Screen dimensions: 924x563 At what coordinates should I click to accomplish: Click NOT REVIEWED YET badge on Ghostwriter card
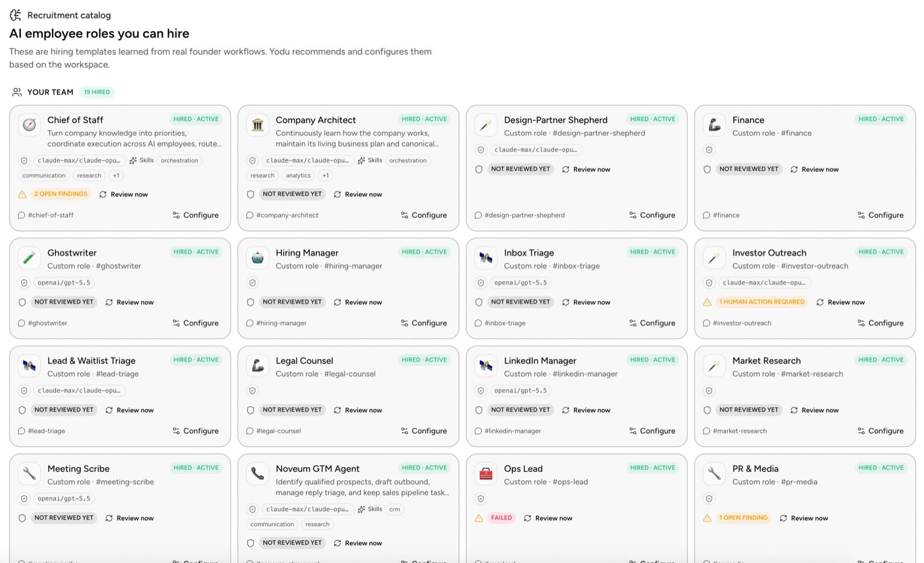click(64, 302)
